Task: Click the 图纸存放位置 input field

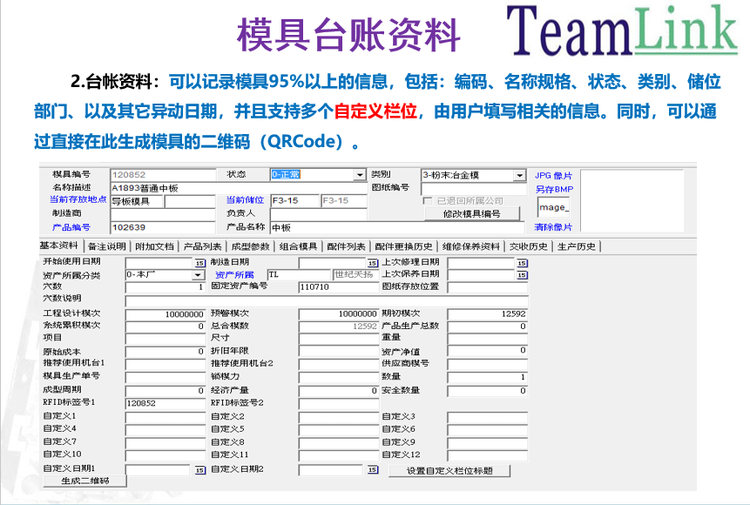Action: 488,287
